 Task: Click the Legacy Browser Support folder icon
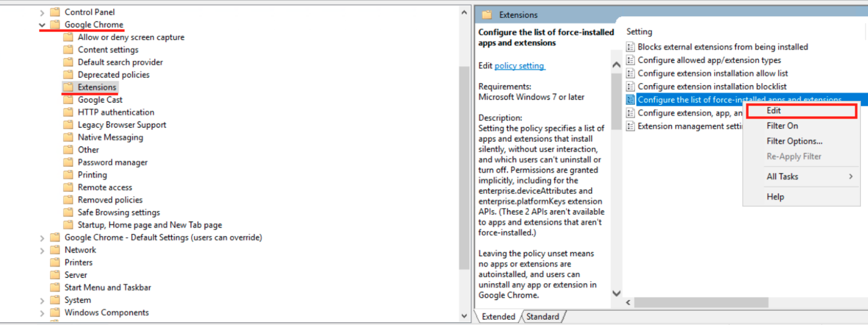click(x=68, y=124)
